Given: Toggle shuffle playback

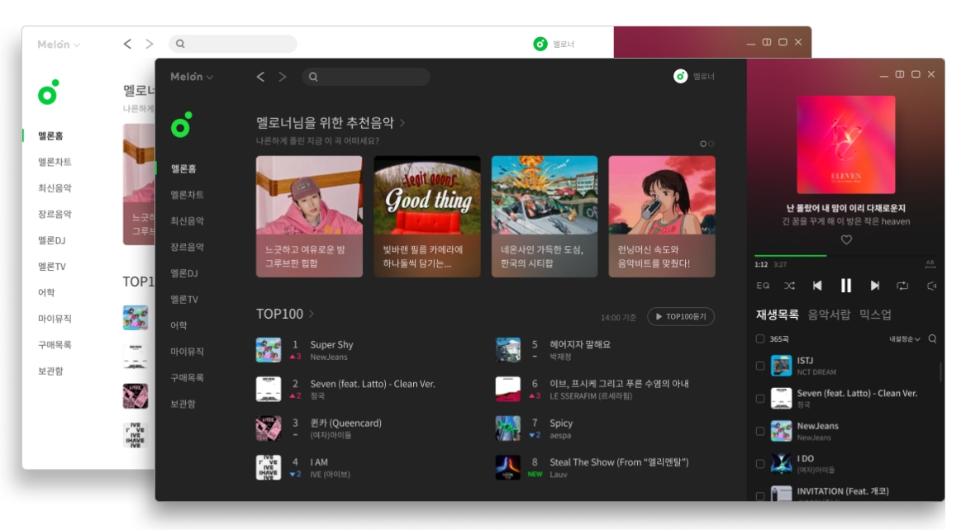Looking at the screenshot, I should click(790, 286).
